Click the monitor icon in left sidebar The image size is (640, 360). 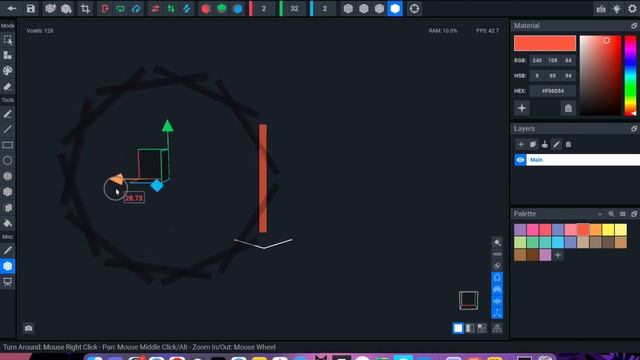tap(7, 282)
